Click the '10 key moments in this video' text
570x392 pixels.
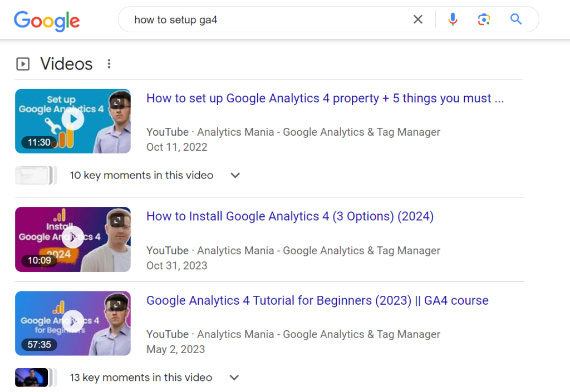click(x=141, y=175)
